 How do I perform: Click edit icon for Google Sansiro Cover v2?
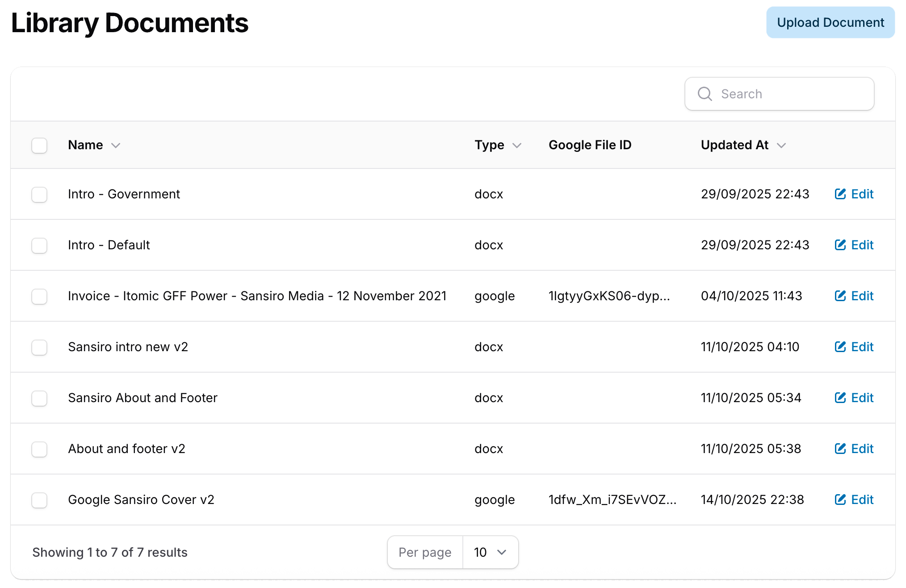[840, 500]
